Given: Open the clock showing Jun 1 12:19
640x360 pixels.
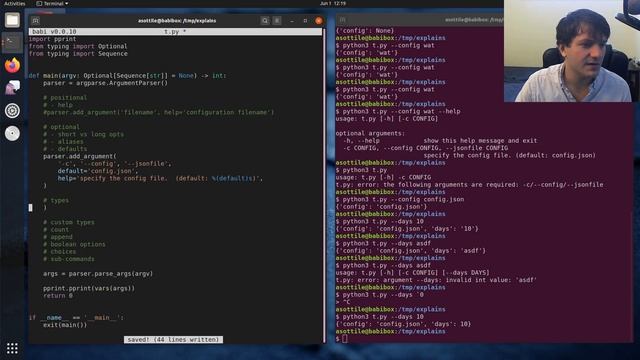Looking at the screenshot, I should point(333,3).
